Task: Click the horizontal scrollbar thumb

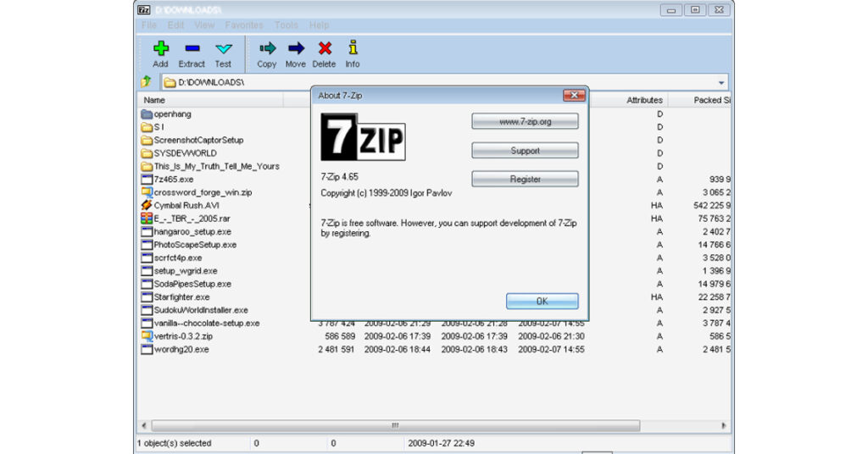Action: pyautogui.click(x=395, y=426)
